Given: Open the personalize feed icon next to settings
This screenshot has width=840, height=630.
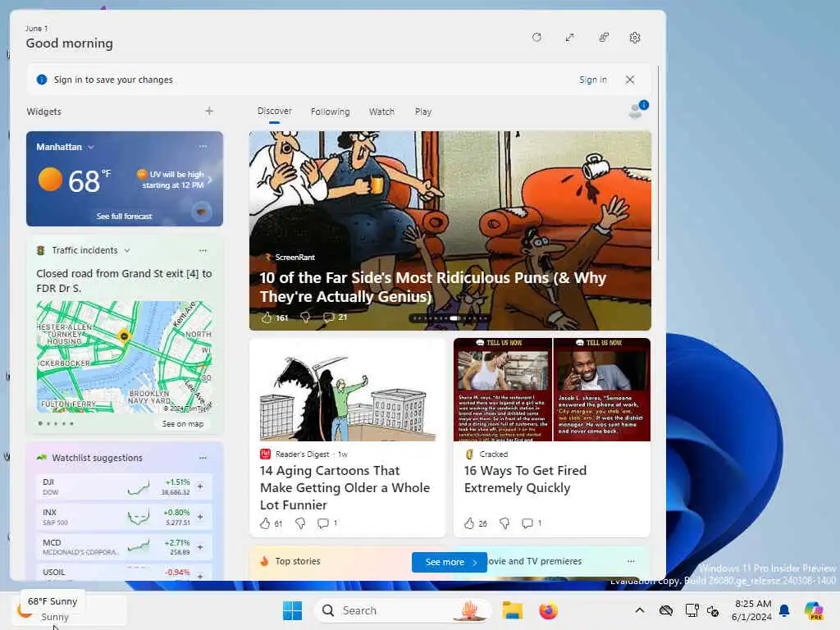Looking at the screenshot, I should pyautogui.click(x=603, y=38).
